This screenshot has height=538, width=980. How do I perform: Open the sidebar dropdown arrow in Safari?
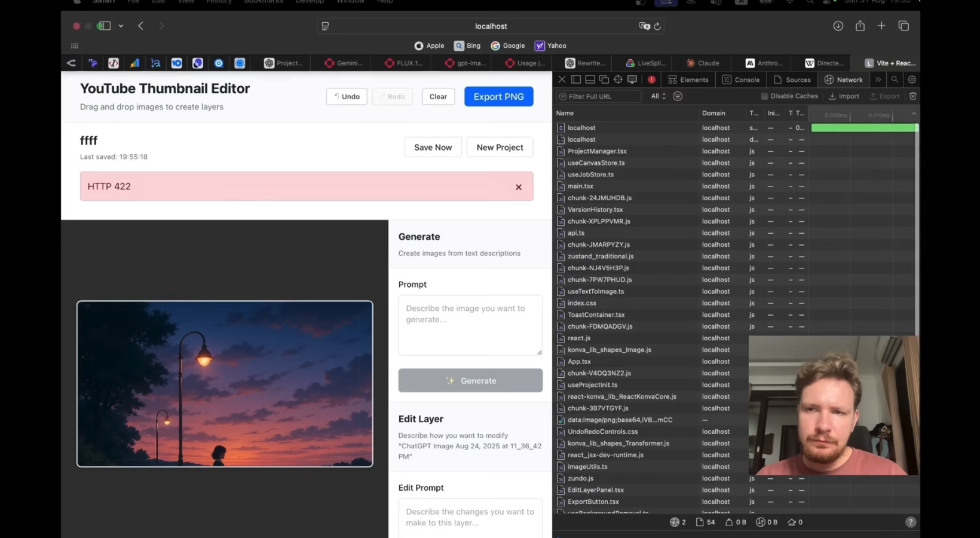tap(121, 26)
